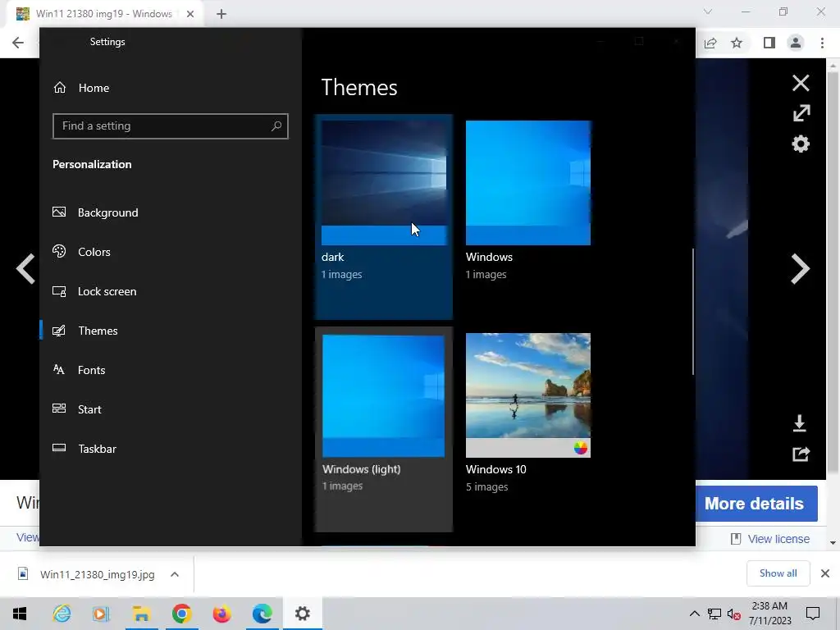This screenshot has height=630, width=840.
Task: Click the color wheel badge on Windows 10 theme
Action: point(580,448)
